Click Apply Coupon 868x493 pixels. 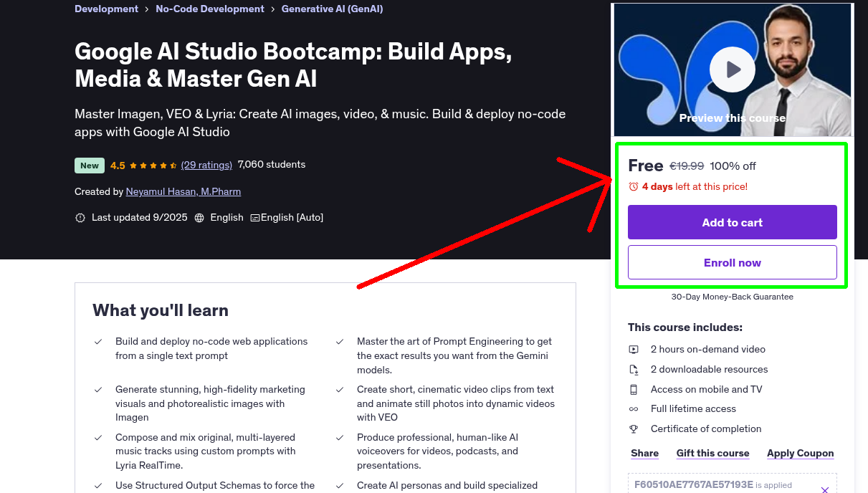click(x=800, y=454)
